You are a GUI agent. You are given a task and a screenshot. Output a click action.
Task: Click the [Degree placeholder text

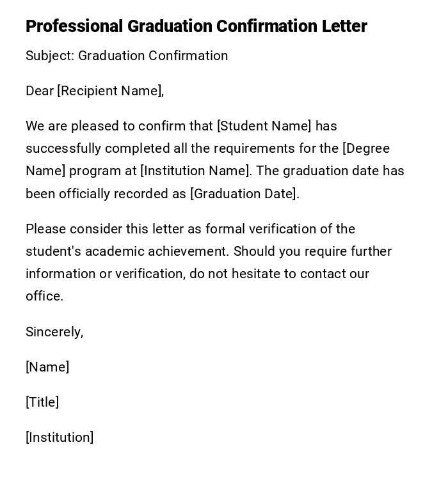point(366,148)
